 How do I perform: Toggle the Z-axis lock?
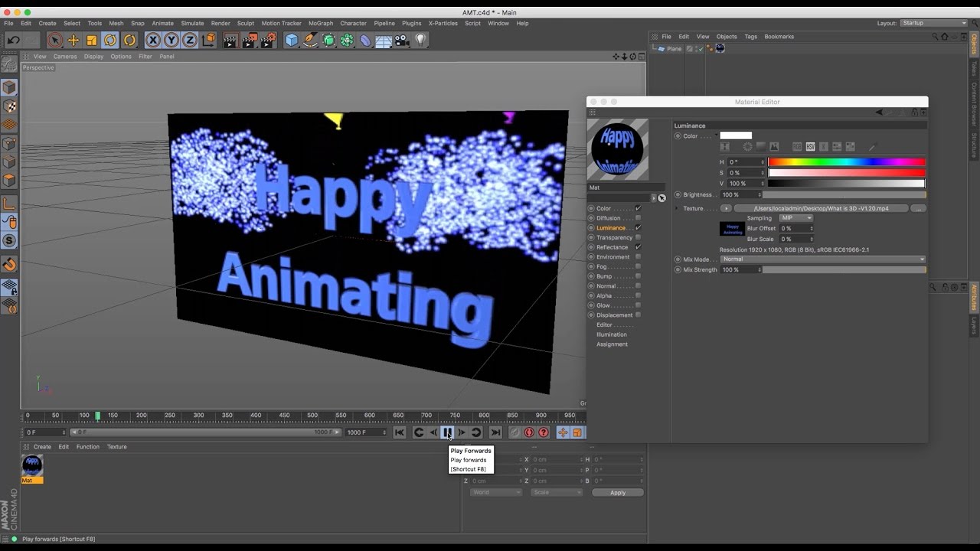point(190,40)
